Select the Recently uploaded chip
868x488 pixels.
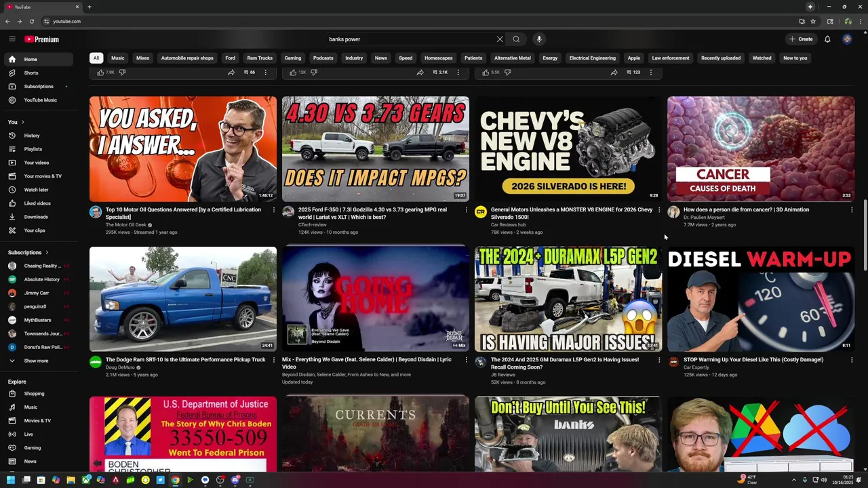tap(721, 58)
